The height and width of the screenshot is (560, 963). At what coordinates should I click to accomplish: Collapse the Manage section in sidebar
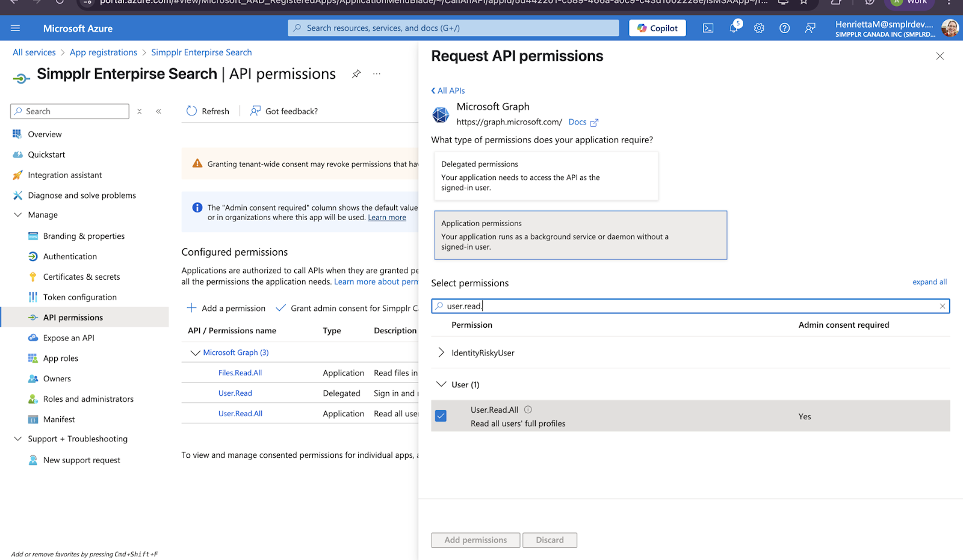(17, 215)
